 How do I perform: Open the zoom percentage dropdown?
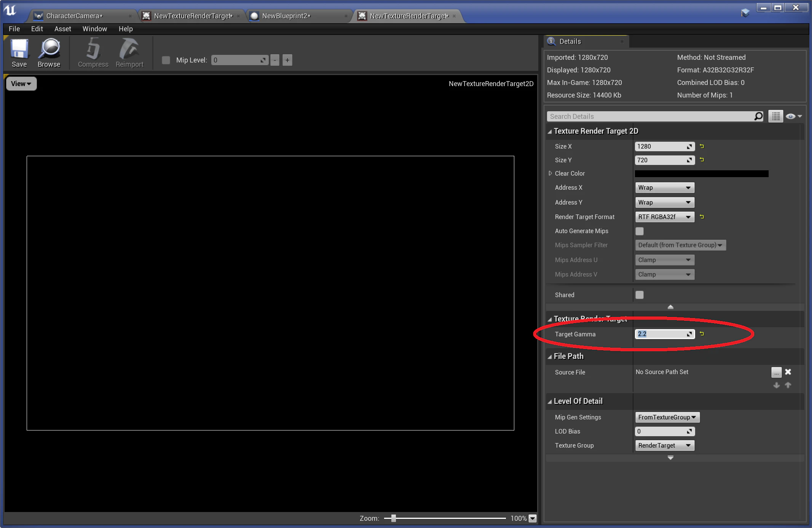(x=533, y=518)
